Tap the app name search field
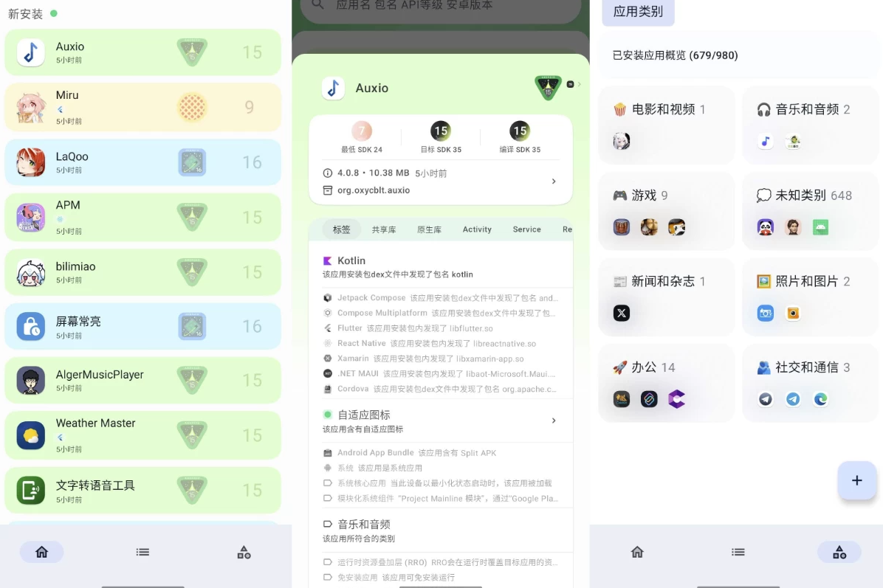883x588 pixels. (441, 7)
